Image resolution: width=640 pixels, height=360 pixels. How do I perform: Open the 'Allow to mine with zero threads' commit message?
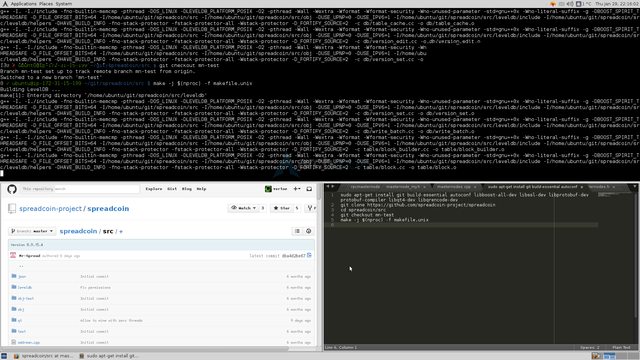pyautogui.click(x=111, y=321)
